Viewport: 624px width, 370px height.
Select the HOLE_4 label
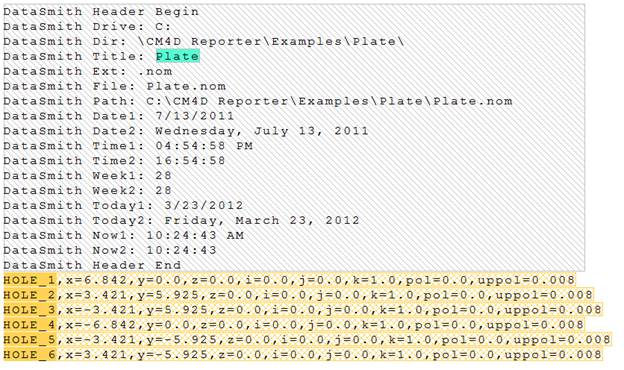[30, 325]
